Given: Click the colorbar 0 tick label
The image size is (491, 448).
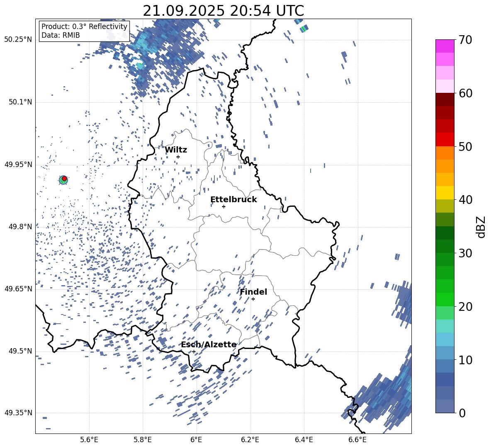Looking at the screenshot, I should [462, 413].
